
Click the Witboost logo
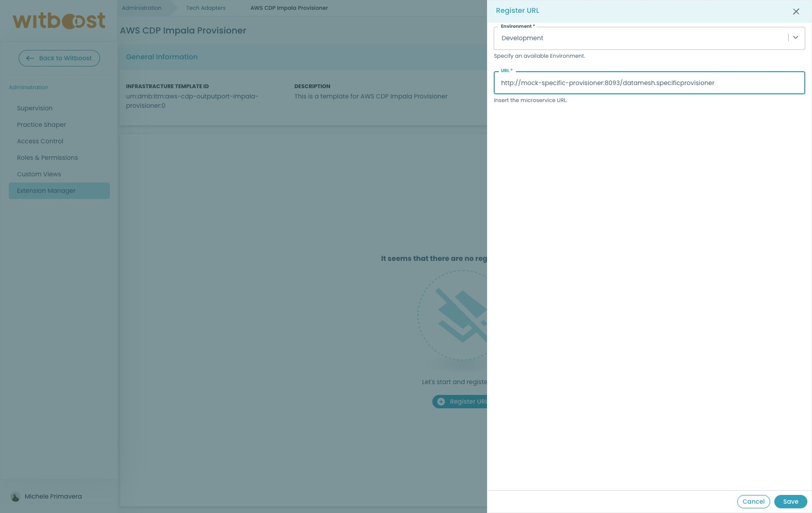[59, 21]
